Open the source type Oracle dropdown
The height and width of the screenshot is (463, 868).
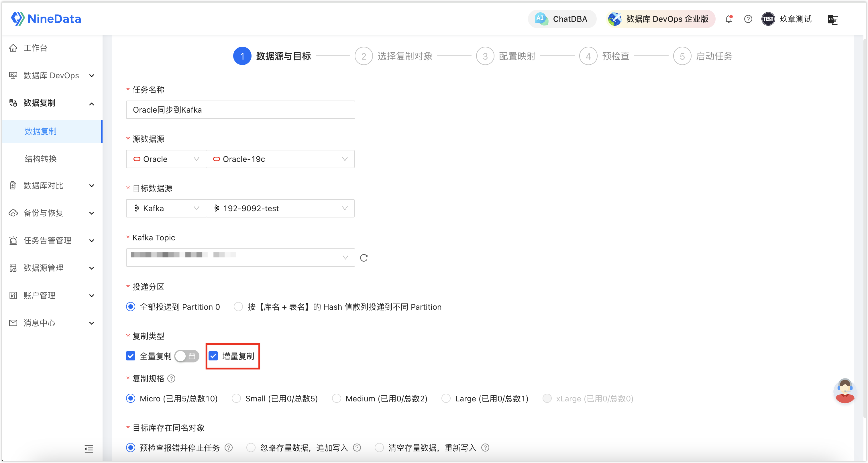pos(166,159)
